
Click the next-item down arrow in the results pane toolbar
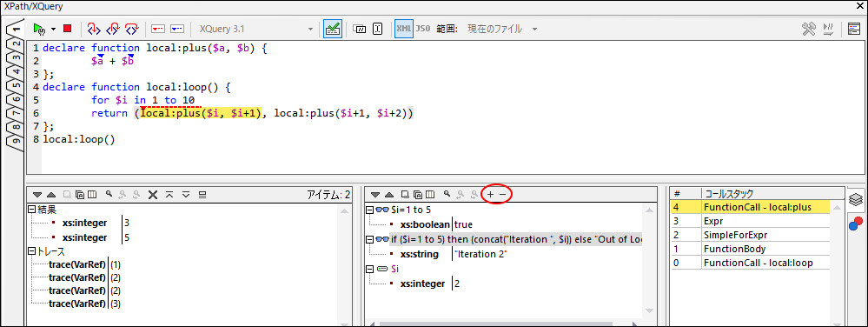[37, 195]
